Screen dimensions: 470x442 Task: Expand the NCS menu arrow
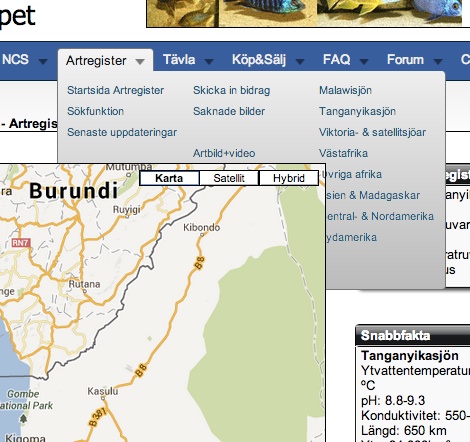pos(43,61)
